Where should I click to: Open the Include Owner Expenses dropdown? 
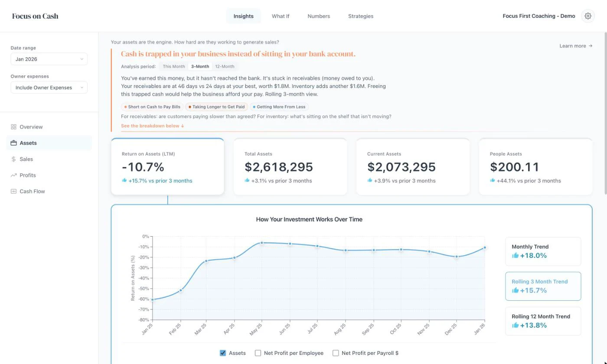49,88
